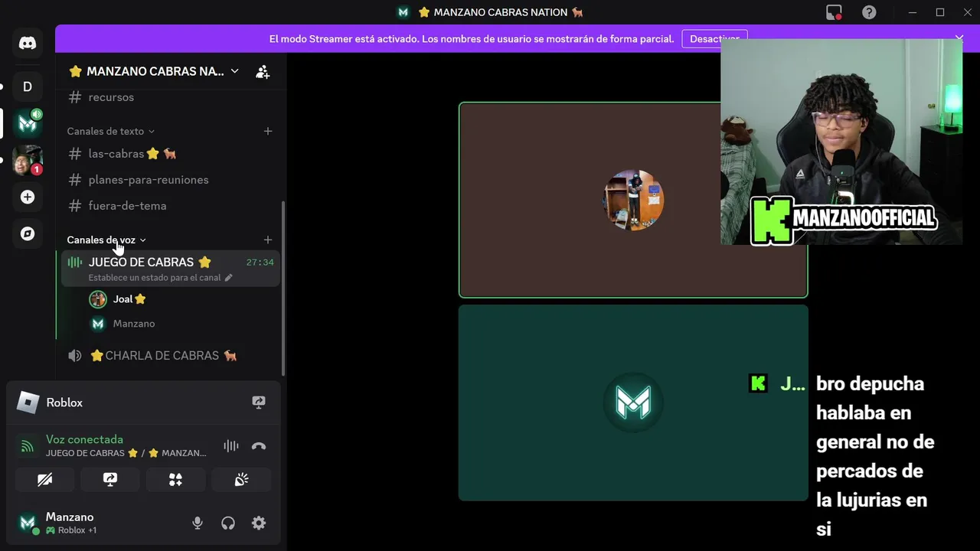Screen dimensions: 980x551
Task: Click Desactivar in Streamer mode banner
Action: (714, 38)
